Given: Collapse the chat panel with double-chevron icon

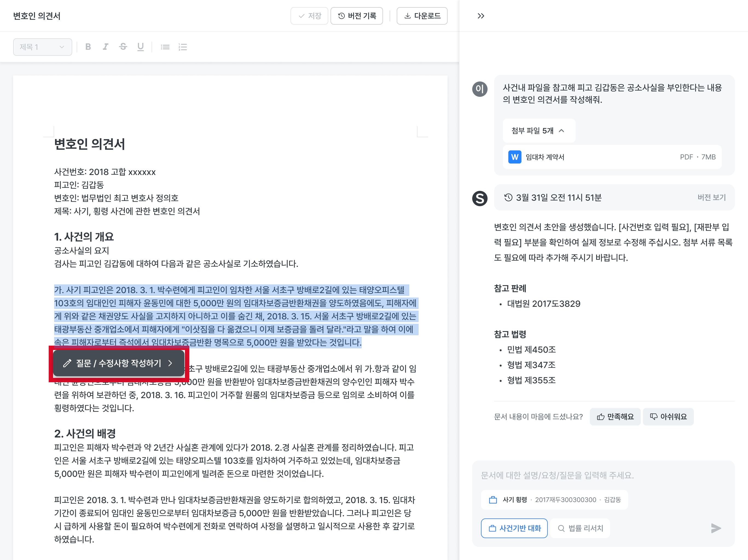Looking at the screenshot, I should (x=480, y=16).
